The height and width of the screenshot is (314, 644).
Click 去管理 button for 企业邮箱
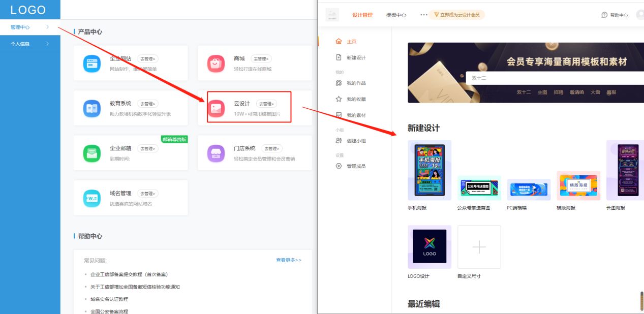pos(148,149)
